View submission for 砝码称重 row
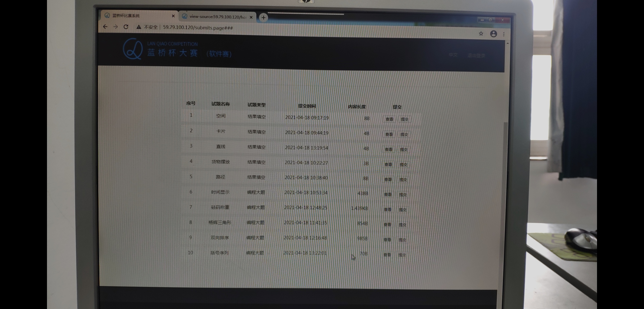 387,209
